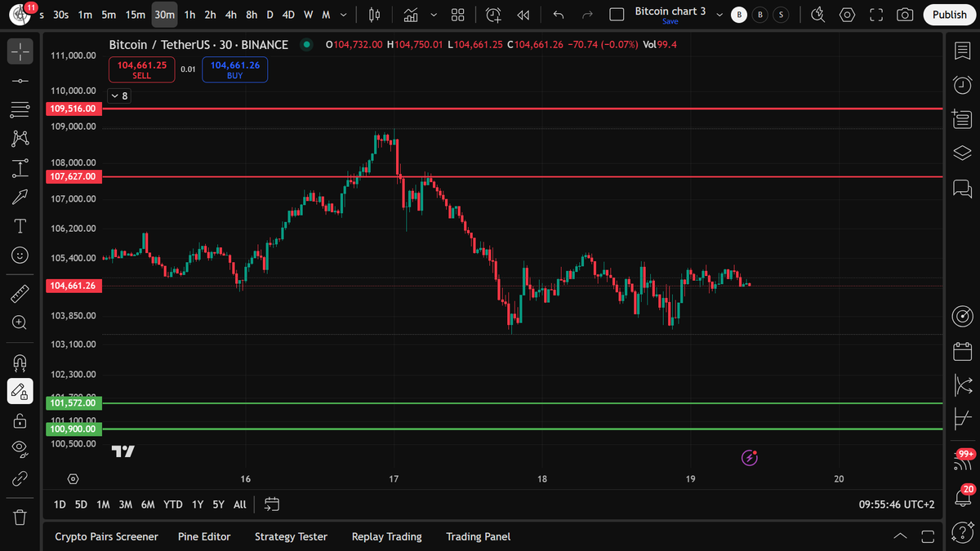Screen dimensions: 980x551
Task: Open the emoji icons tool
Action: (20, 256)
